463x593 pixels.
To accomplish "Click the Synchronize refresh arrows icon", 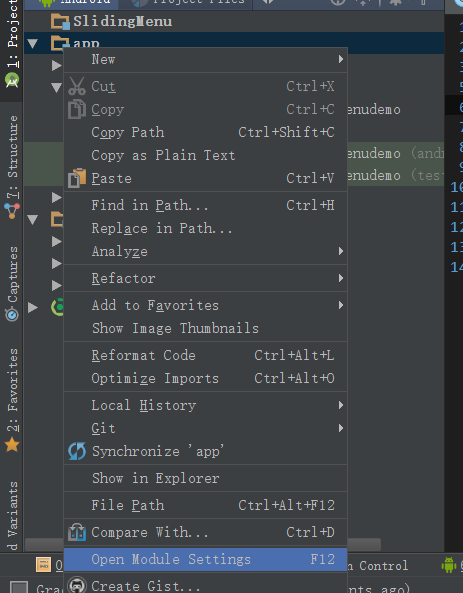I will 77,452.
